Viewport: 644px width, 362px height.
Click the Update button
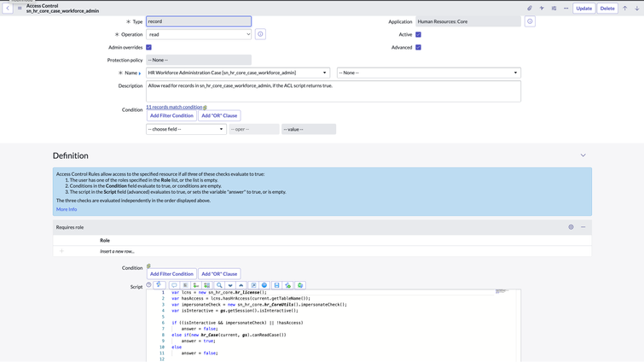tap(583, 9)
